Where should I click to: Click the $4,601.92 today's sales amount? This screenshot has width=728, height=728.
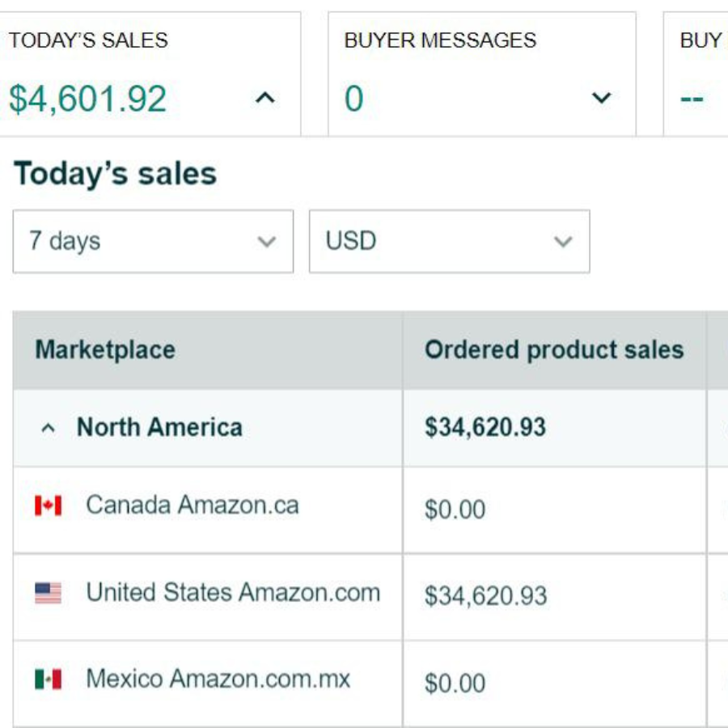point(87,99)
